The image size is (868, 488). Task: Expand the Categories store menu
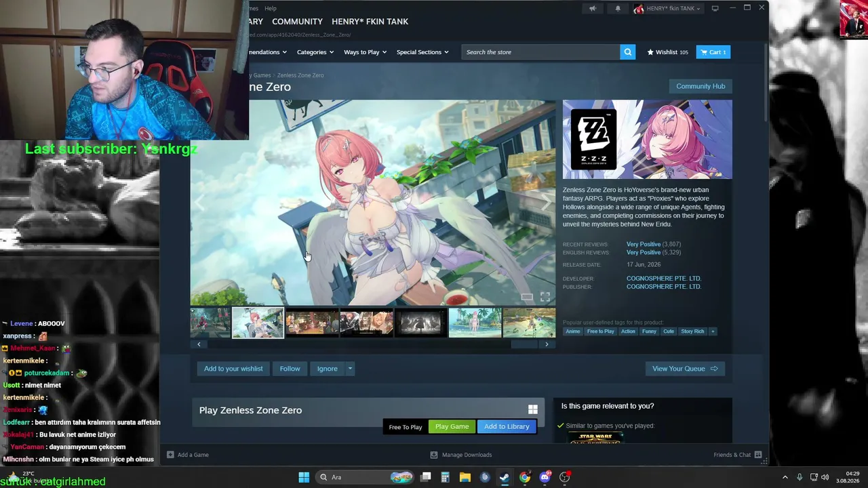315,52
